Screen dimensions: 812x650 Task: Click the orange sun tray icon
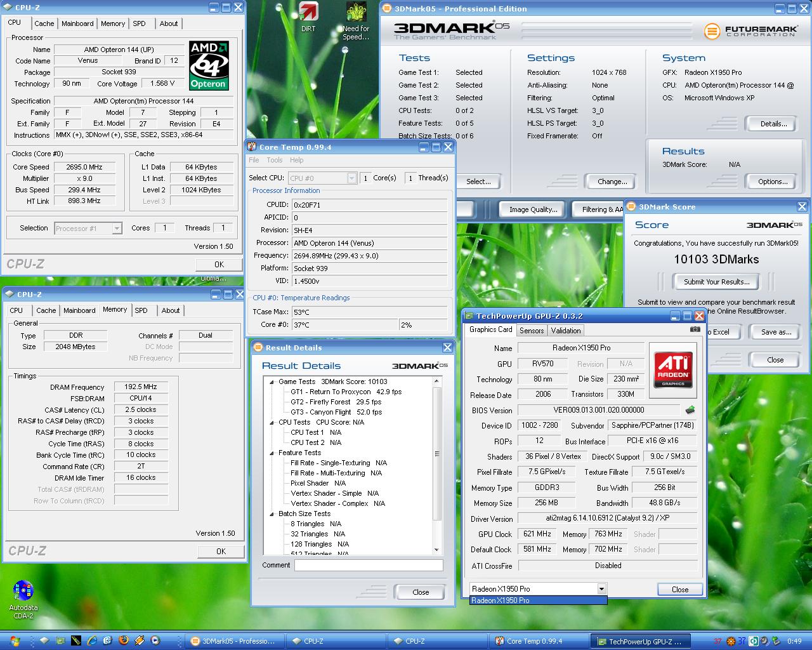pyautogui.click(x=731, y=641)
